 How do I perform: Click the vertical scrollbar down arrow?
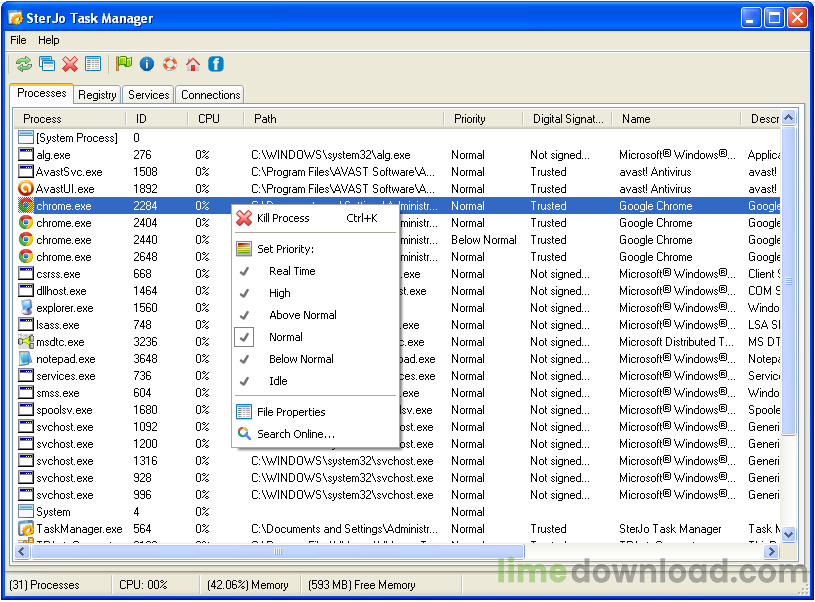[x=788, y=535]
